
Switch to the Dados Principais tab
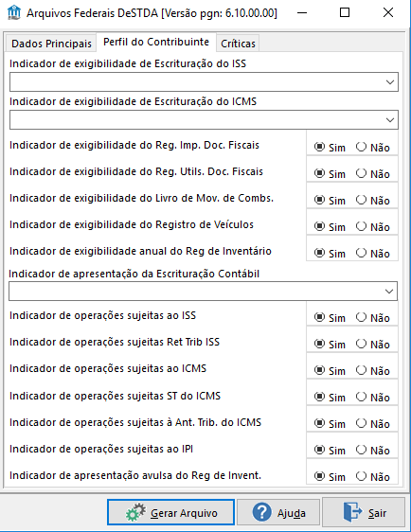tap(51, 44)
